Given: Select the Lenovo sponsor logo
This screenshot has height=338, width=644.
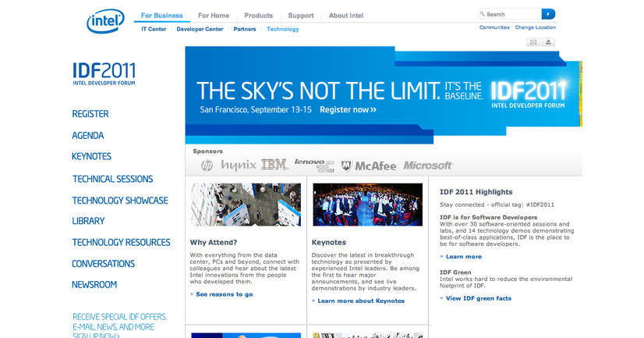Looking at the screenshot, I should [314, 165].
